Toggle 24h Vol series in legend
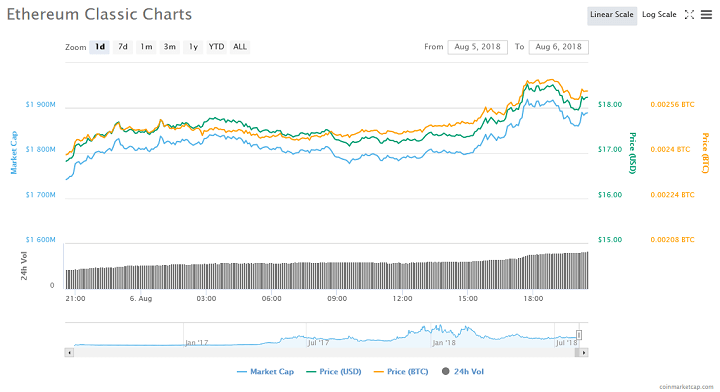This screenshot has width=720, height=392. [463, 372]
